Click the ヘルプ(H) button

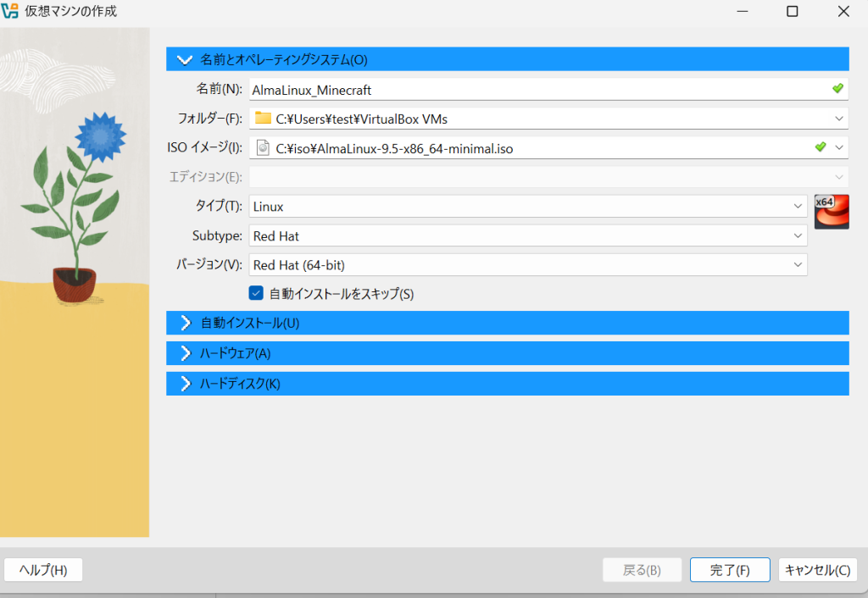[43, 570]
